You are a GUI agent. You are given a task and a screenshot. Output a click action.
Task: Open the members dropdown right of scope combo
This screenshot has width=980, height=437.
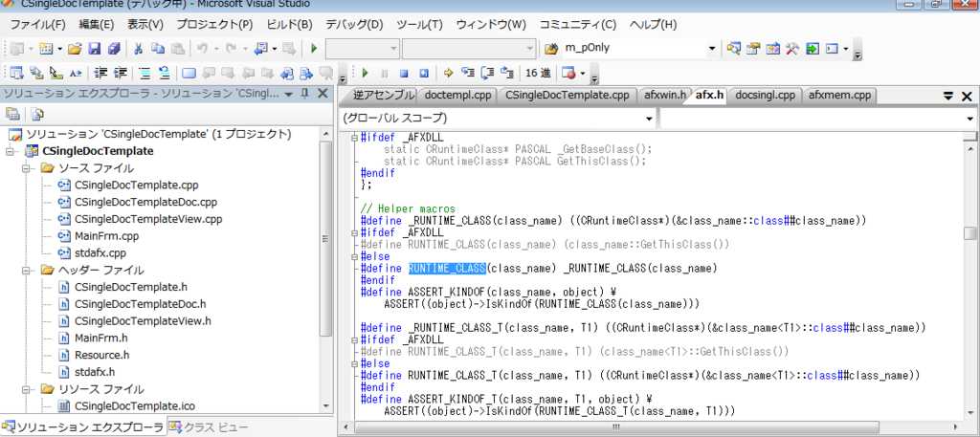970,118
